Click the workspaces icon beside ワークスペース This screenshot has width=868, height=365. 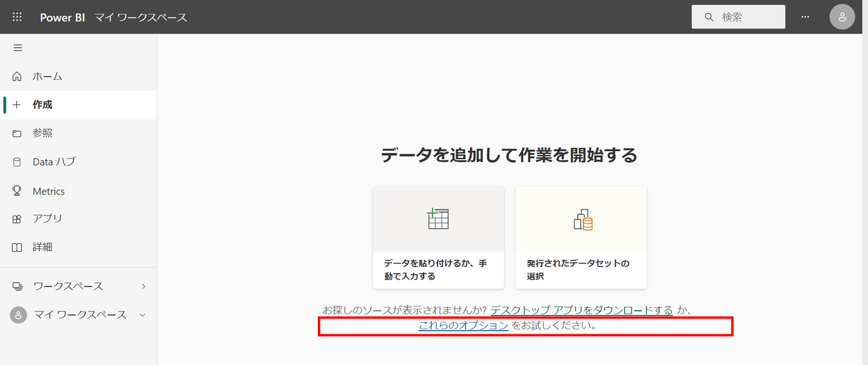[x=17, y=286]
